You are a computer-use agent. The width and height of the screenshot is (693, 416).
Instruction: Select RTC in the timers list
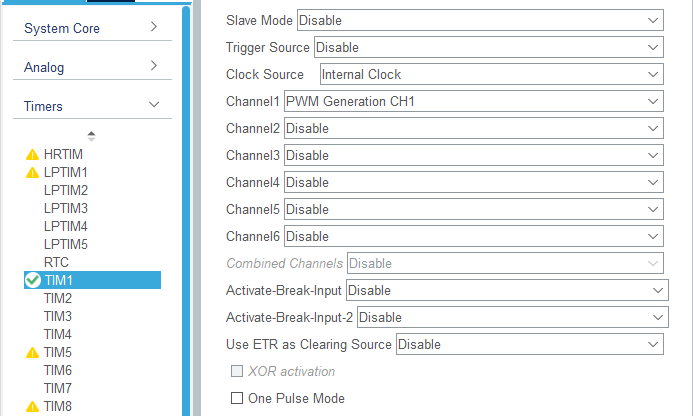click(x=56, y=263)
